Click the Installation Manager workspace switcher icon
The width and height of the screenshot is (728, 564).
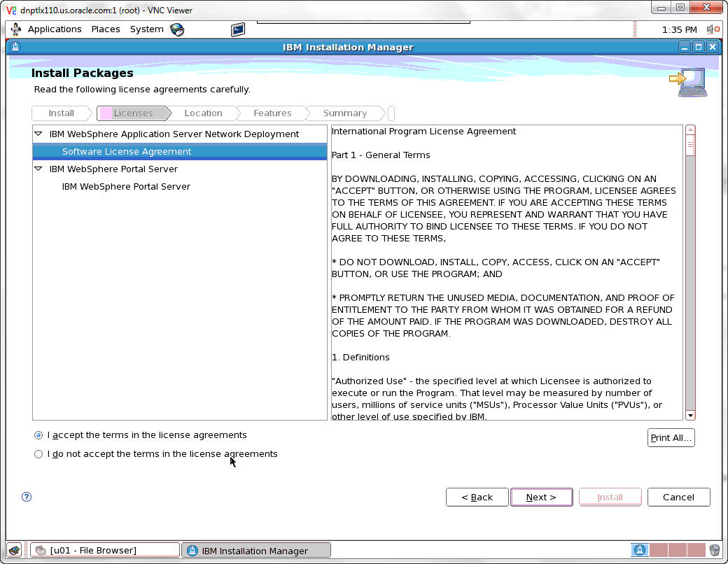pos(639,550)
